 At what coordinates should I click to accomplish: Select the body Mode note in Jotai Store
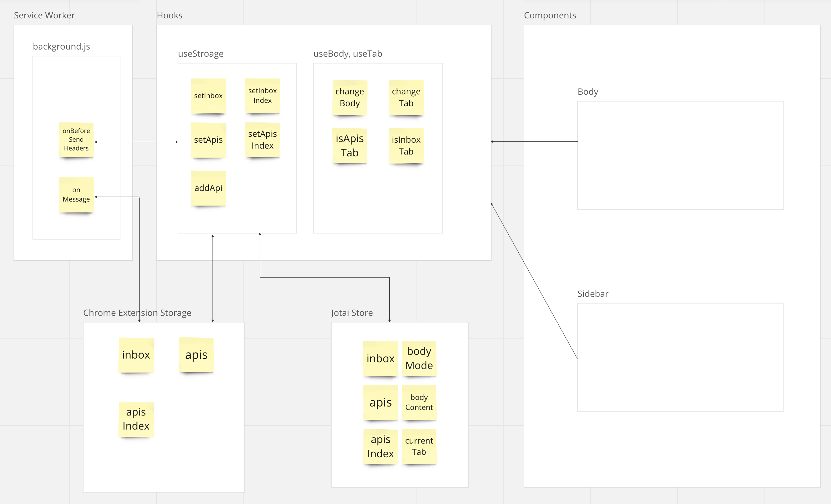[419, 358]
